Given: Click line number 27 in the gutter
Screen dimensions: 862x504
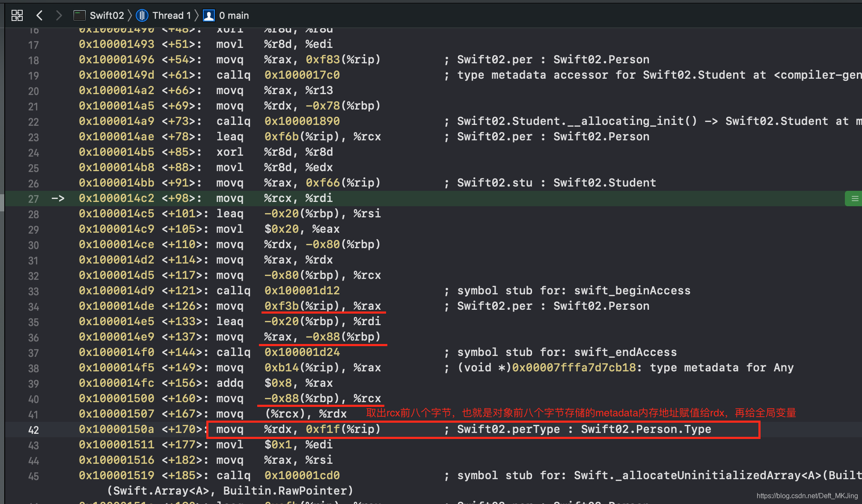Looking at the screenshot, I should coord(33,199).
